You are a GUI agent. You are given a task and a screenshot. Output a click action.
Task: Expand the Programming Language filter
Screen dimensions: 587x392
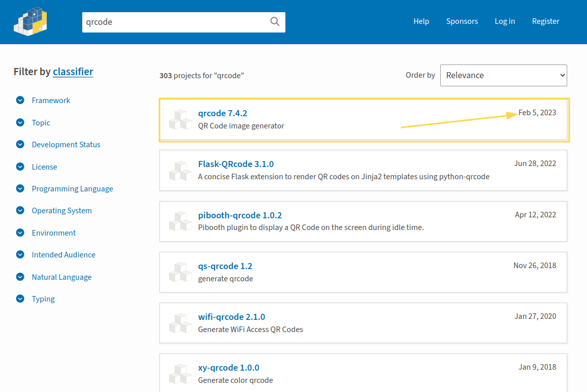pos(20,189)
